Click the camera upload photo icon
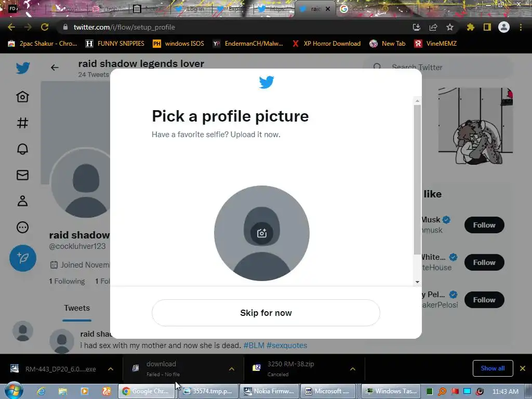 pyautogui.click(x=262, y=233)
